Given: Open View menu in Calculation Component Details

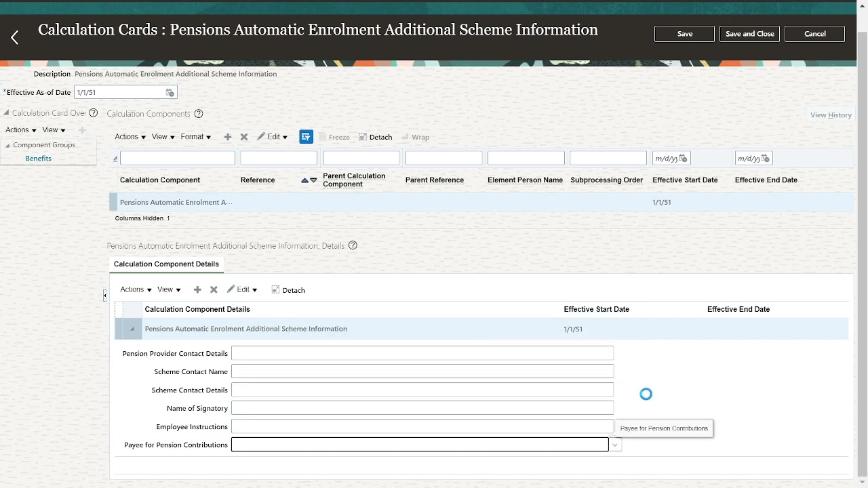Looking at the screenshot, I should click(x=169, y=289).
